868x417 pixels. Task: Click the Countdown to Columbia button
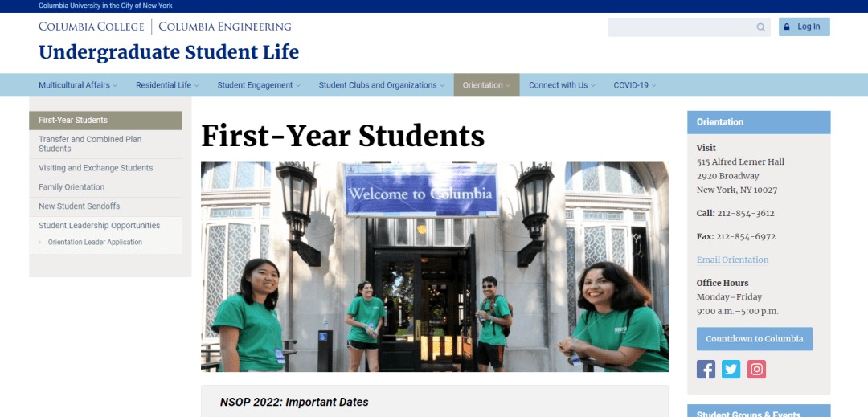pyautogui.click(x=754, y=339)
